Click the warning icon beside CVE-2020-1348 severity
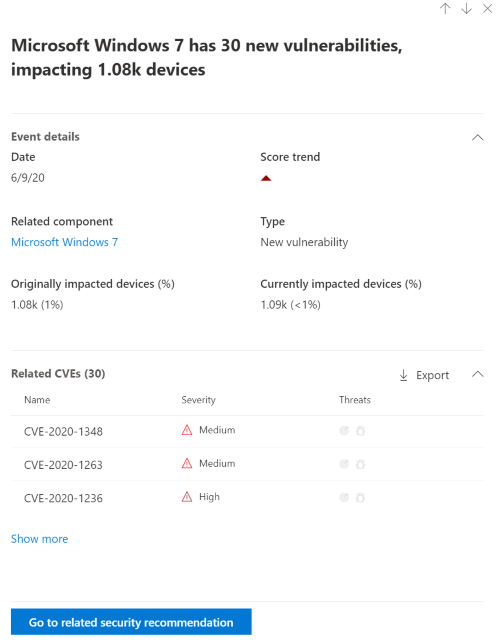This screenshot has width=500, height=643. tap(187, 430)
